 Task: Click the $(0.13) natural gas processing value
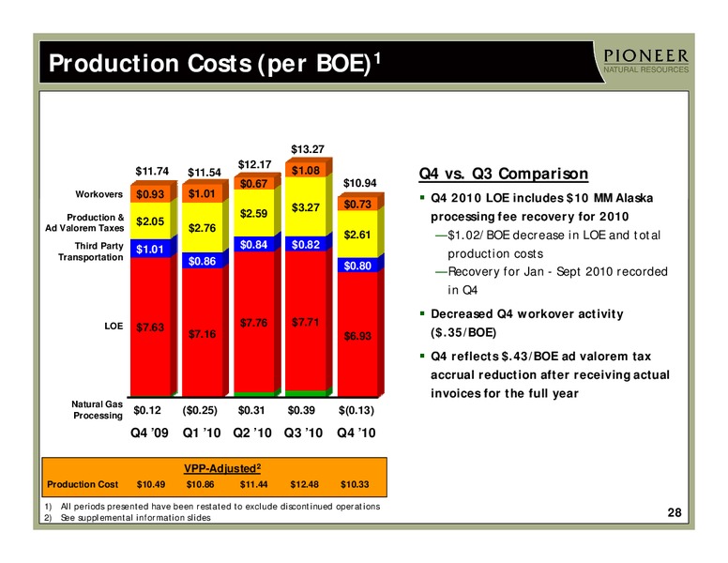[x=356, y=410]
